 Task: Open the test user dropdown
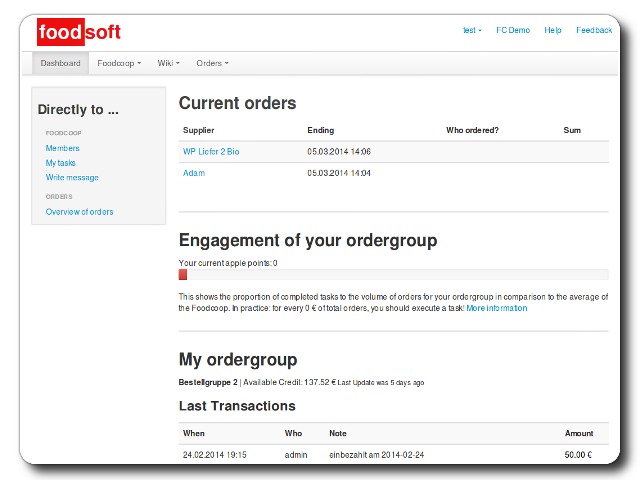pos(471,30)
